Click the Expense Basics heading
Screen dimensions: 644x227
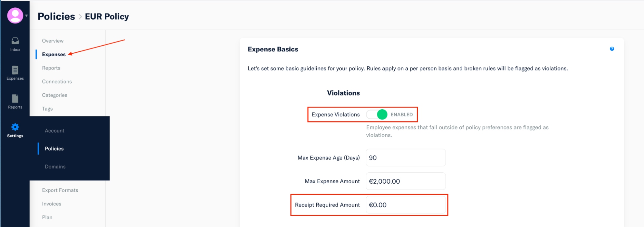[273, 49]
